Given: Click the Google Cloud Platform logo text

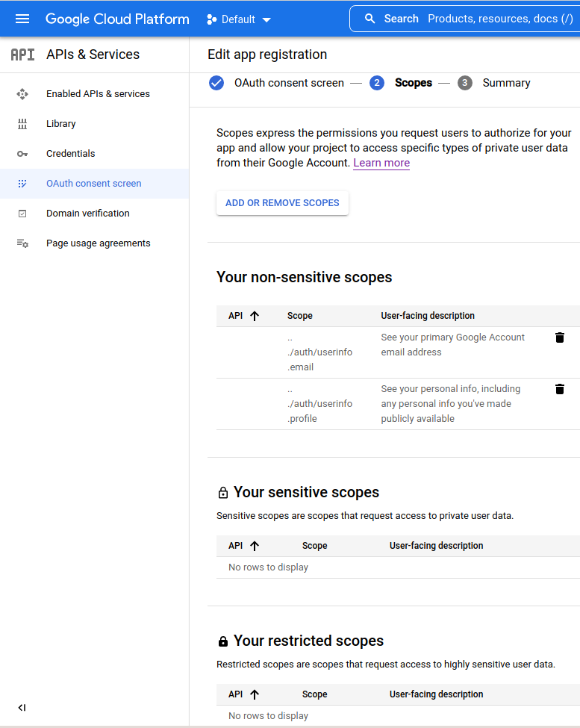Looking at the screenshot, I should coord(117,19).
